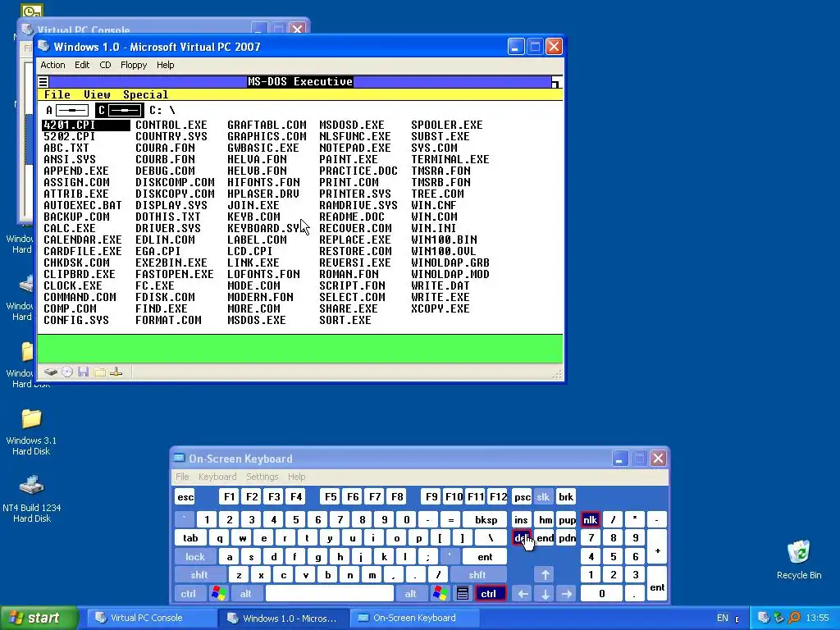
Task: Click the right arrow key on On-Screen Keyboard
Action: 567,594
